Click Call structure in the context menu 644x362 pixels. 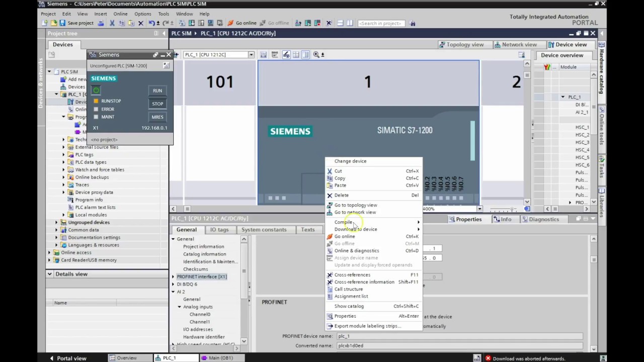click(373, 289)
